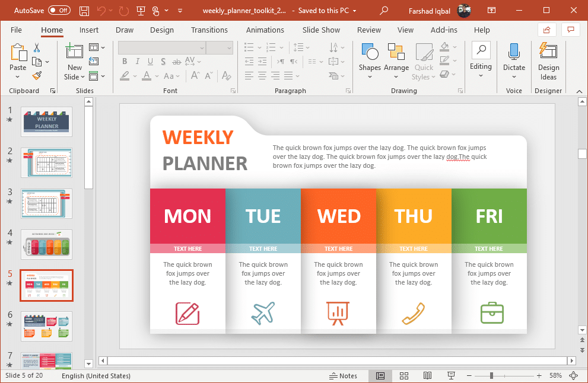Fit slide to current window
Screen dimensions: 588x383
tap(573, 376)
